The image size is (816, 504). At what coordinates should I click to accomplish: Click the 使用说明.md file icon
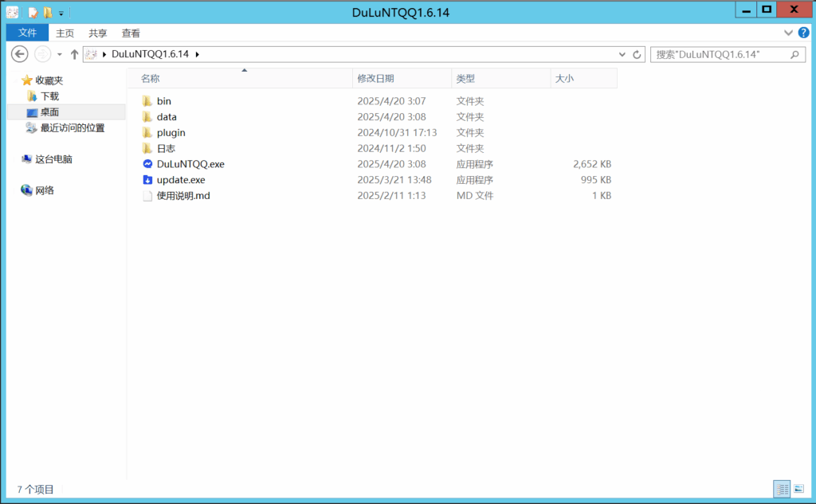tap(147, 196)
